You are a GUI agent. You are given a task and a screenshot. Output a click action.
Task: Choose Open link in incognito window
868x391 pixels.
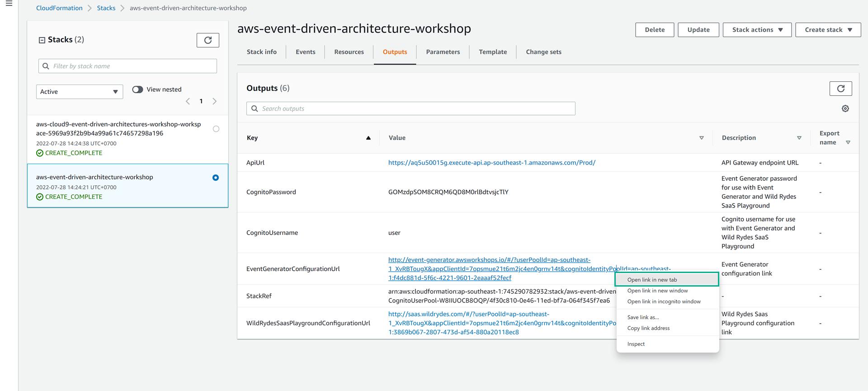coord(667,301)
